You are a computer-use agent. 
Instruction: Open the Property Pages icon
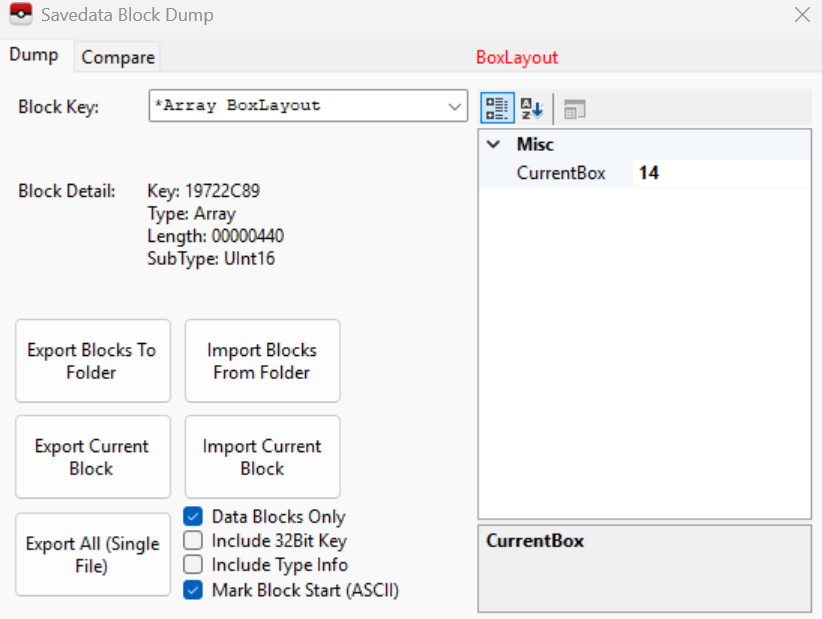click(575, 109)
